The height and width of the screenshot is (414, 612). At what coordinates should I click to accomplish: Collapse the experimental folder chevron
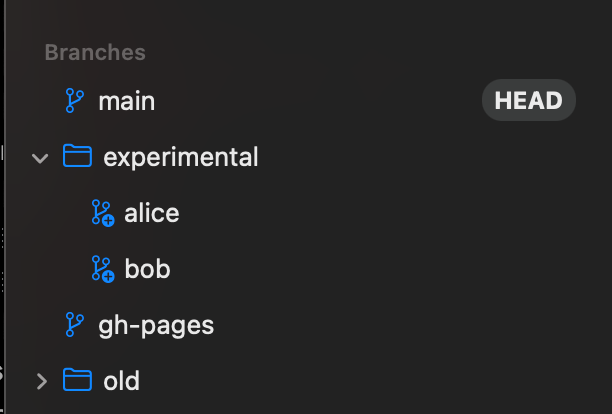(40, 158)
